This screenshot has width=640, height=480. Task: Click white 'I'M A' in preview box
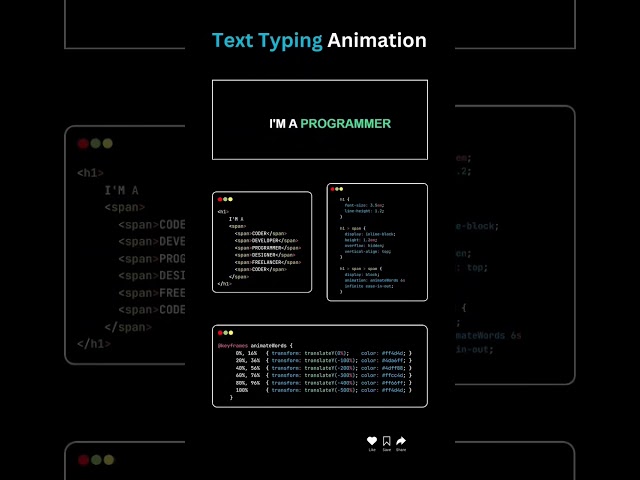click(283, 124)
